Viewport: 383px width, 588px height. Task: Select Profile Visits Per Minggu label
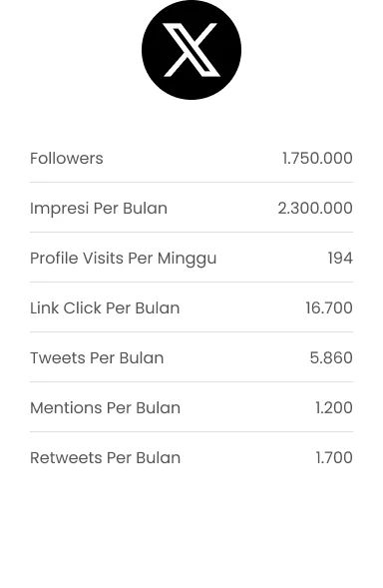click(x=124, y=259)
